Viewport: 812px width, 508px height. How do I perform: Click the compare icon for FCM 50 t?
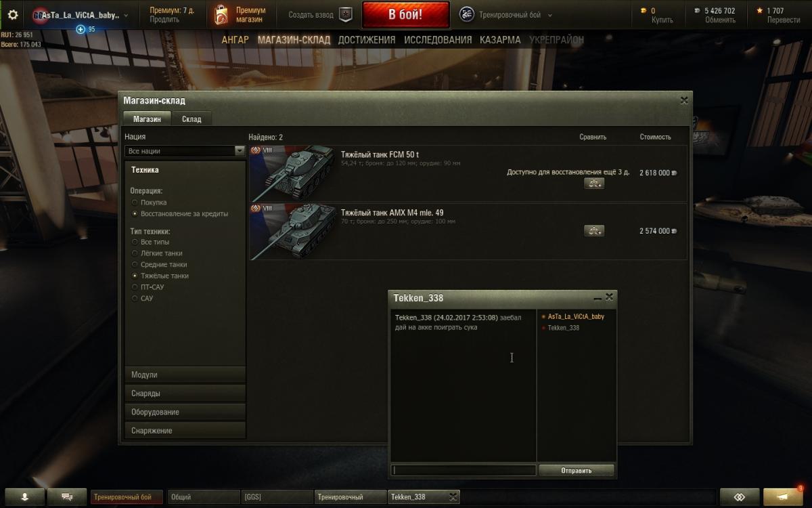[594, 184]
